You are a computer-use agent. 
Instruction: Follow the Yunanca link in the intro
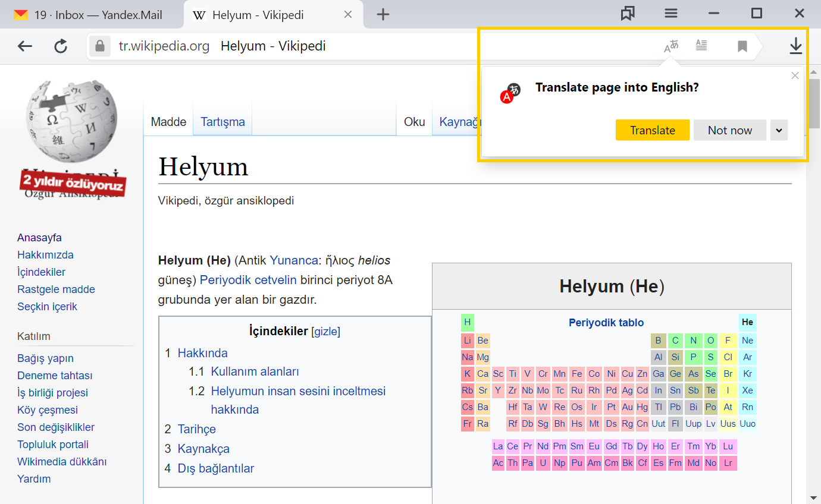pos(294,260)
